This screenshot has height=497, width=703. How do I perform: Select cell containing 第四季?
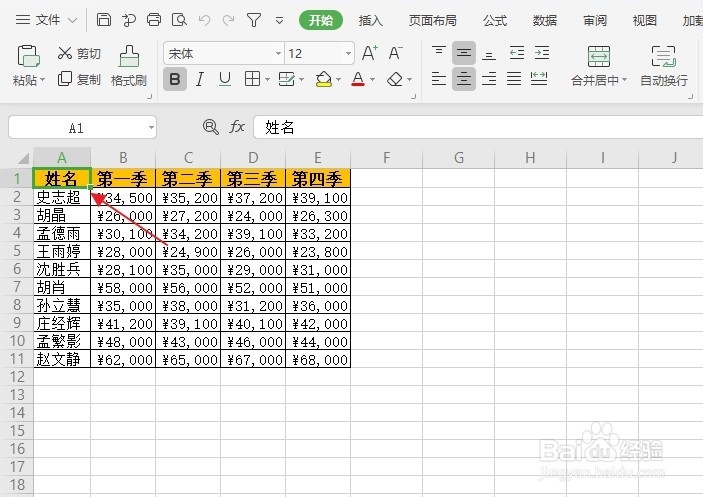[x=318, y=178]
